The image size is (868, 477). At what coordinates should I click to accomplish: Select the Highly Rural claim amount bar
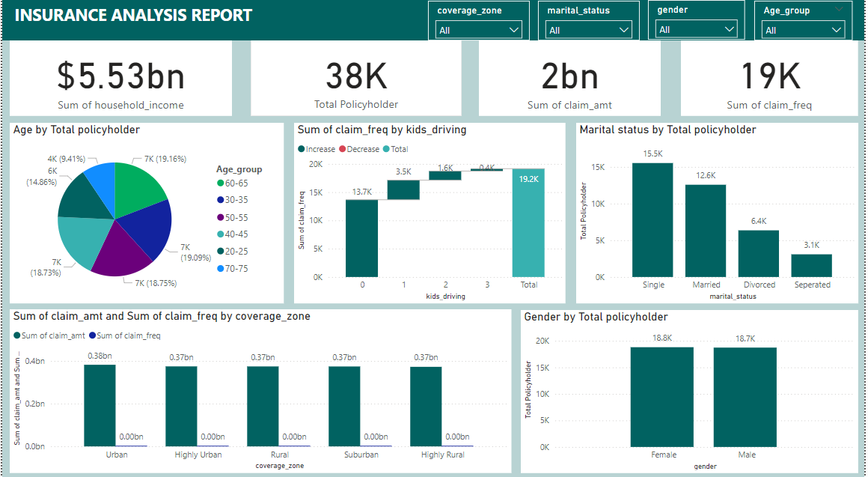pyautogui.click(x=426, y=406)
